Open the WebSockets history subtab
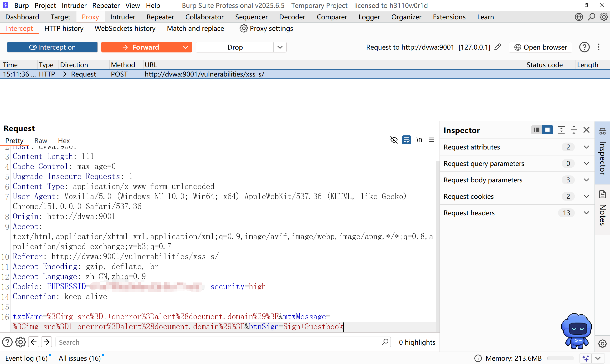Viewport: 610px width, 364px height. 125,28
